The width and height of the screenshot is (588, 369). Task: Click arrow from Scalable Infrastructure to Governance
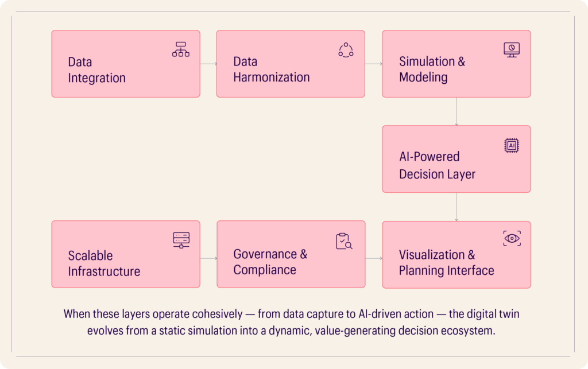pyautogui.click(x=208, y=258)
